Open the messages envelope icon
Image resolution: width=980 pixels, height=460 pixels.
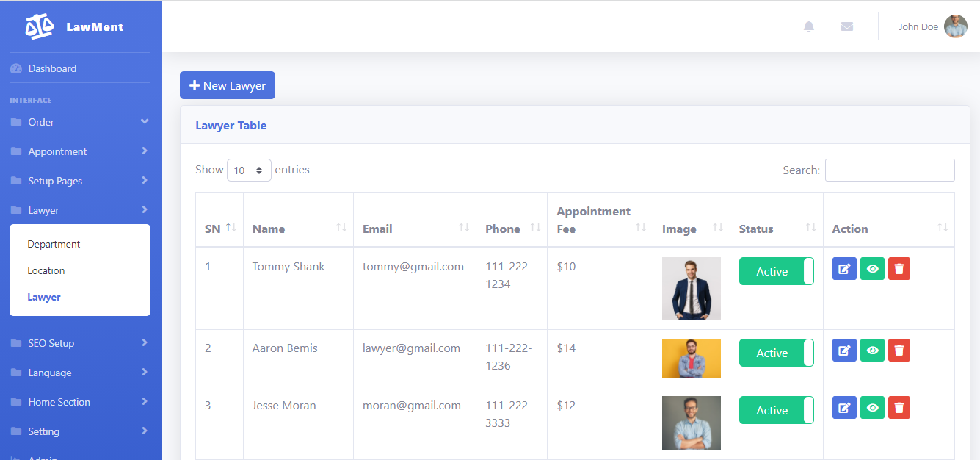[x=846, y=26]
